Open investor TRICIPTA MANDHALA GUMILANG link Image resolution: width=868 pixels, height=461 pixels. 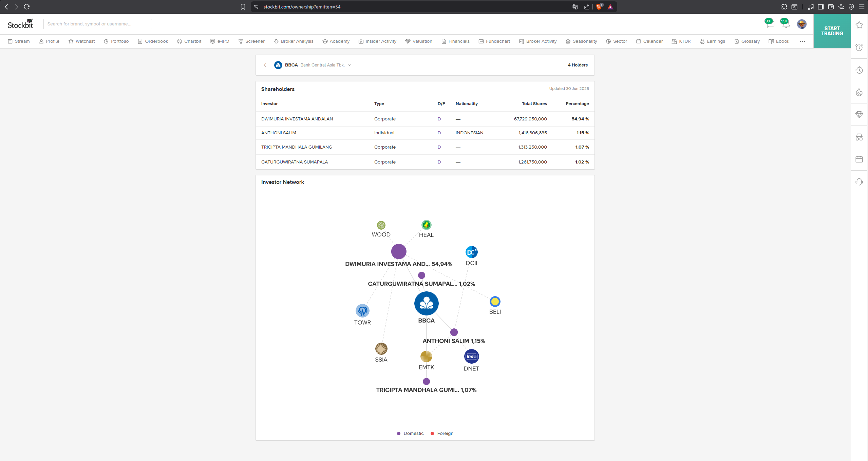point(297,147)
